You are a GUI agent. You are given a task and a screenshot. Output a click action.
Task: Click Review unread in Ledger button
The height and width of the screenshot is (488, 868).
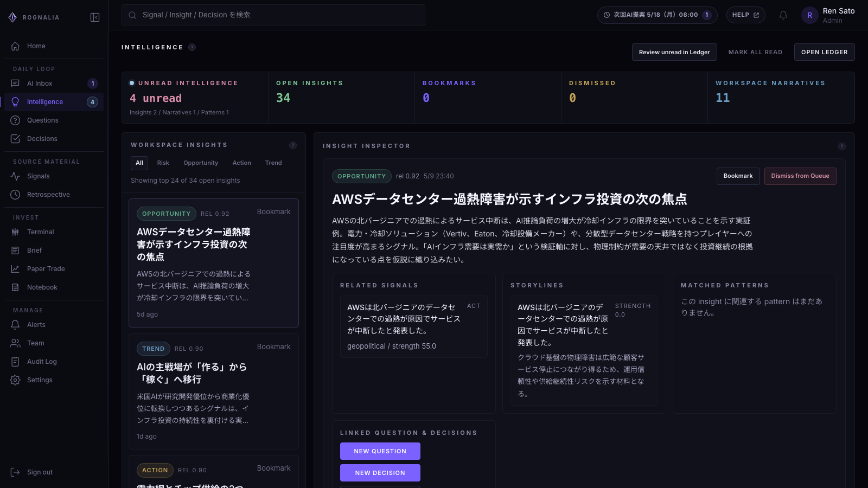[x=674, y=52]
